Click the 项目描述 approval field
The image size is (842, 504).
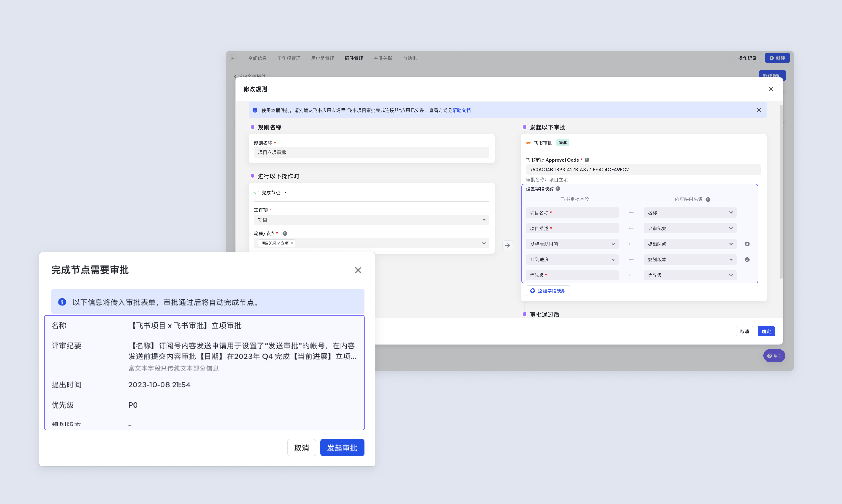(572, 228)
